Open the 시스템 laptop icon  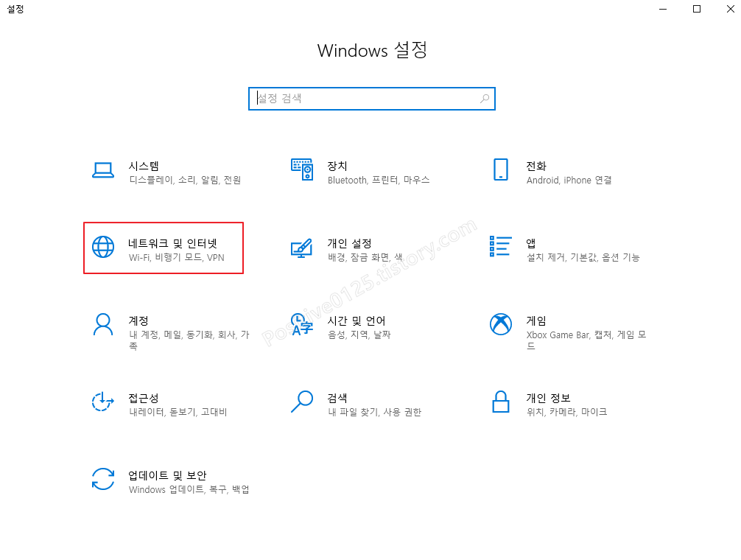pos(102,170)
